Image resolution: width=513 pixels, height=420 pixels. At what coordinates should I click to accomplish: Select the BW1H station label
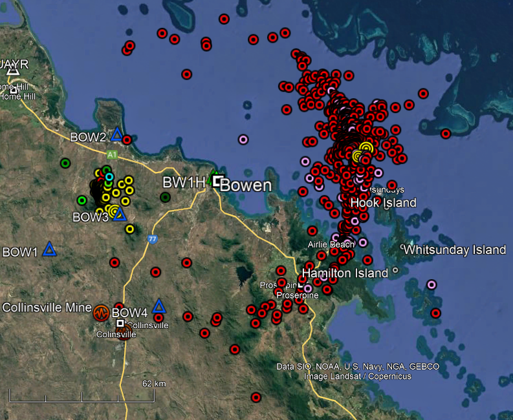[x=183, y=183]
